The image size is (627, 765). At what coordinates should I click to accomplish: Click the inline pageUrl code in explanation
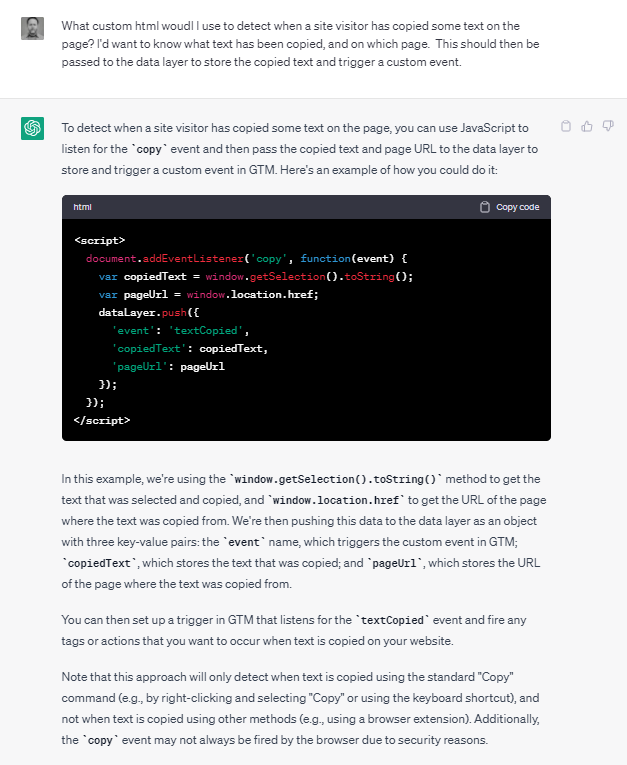[x=404, y=563]
